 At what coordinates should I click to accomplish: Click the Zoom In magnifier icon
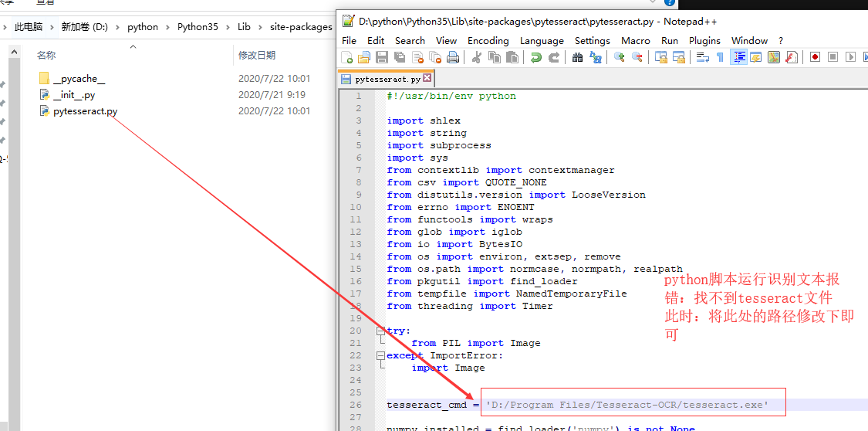[620, 57]
